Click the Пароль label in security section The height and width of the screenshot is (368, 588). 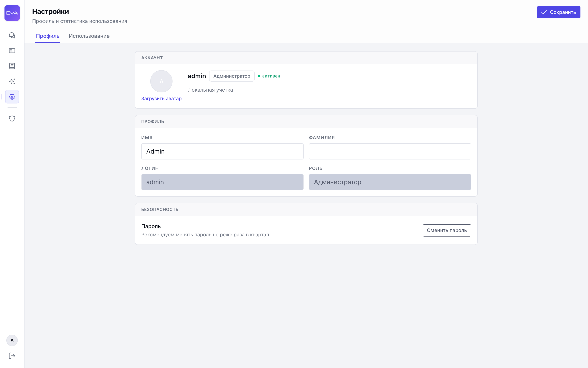click(x=151, y=226)
